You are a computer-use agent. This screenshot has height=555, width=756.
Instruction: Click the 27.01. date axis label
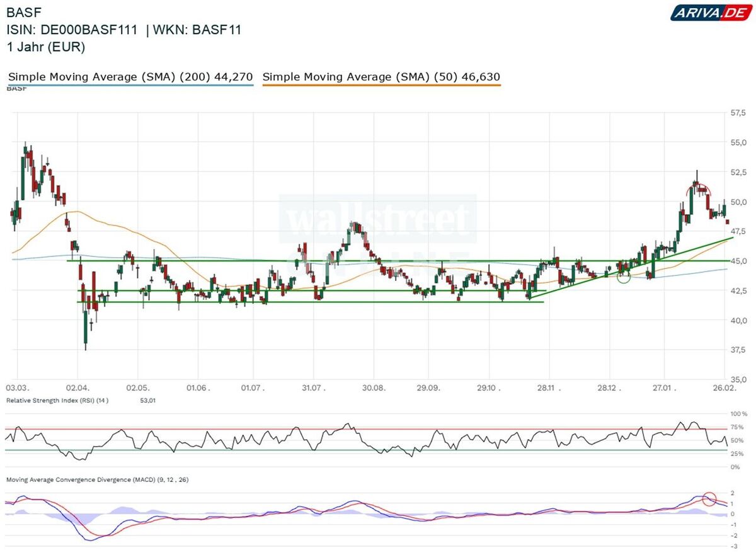pyautogui.click(x=665, y=389)
